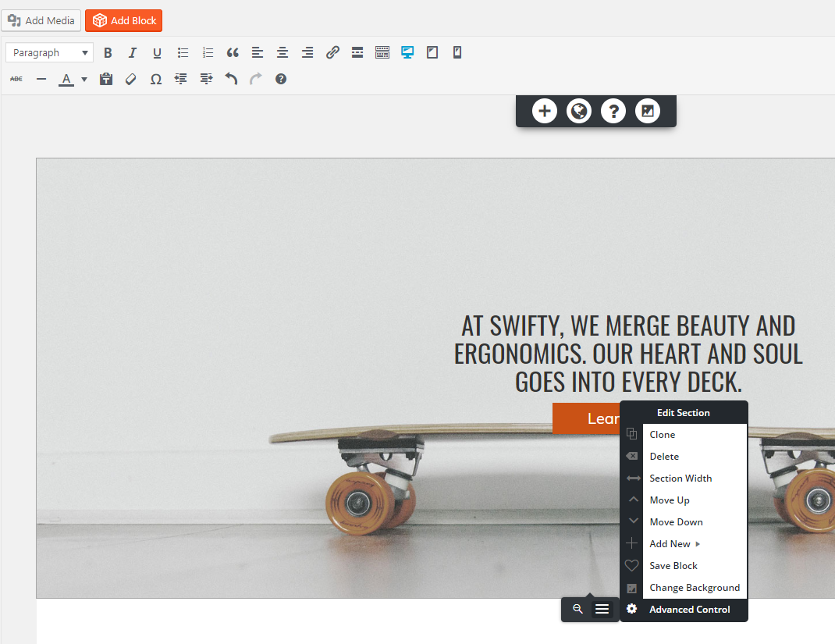
Task: Toggle underline formatting
Action: click(x=157, y=53)
